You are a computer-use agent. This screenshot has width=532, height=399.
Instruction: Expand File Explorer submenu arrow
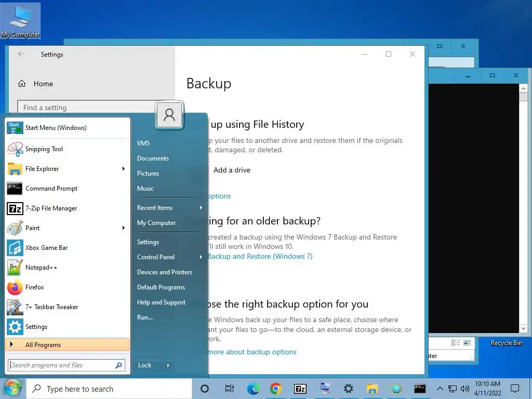tap(124, 169)
